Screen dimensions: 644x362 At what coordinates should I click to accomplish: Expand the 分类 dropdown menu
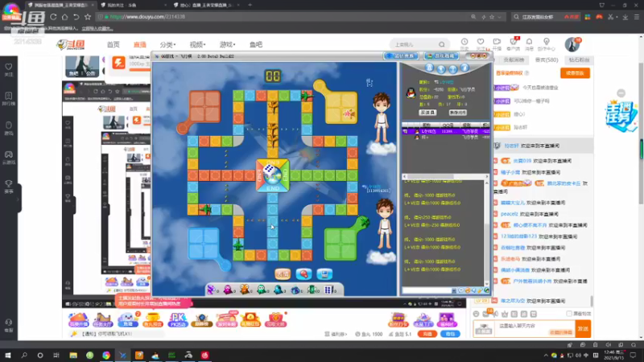pos(167,44)
